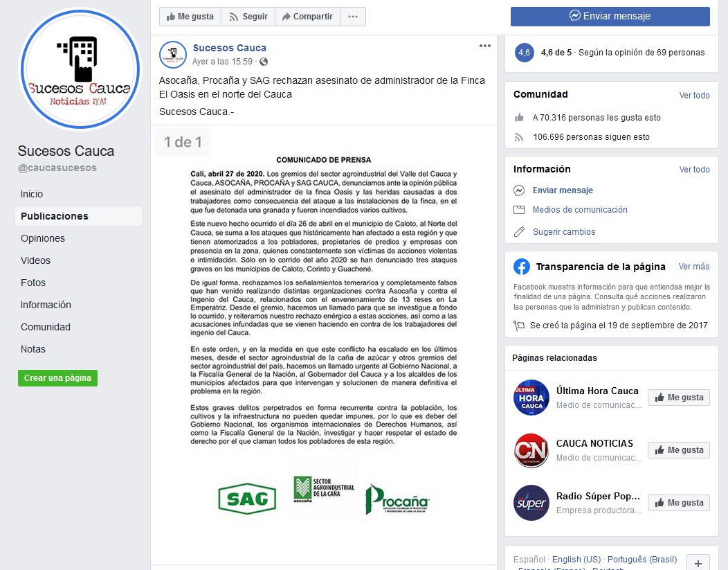Open the CAUCA NOTICIAS page link
The width and height of the screenshot is (728, 570).
point(594,444)
